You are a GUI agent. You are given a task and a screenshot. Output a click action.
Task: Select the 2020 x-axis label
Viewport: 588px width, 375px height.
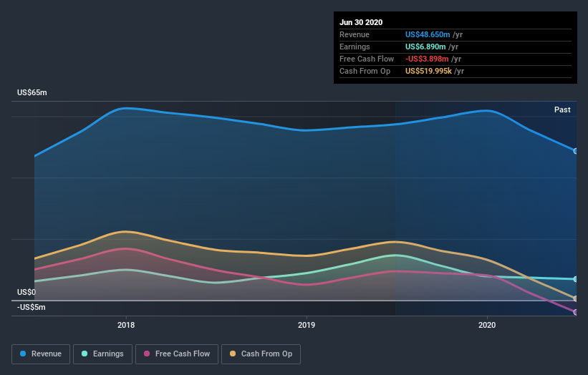tap(487, 325)
